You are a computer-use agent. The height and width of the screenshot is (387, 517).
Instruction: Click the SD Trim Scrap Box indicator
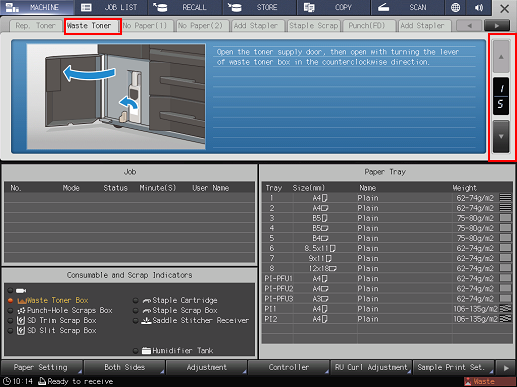tap(57, 320)
